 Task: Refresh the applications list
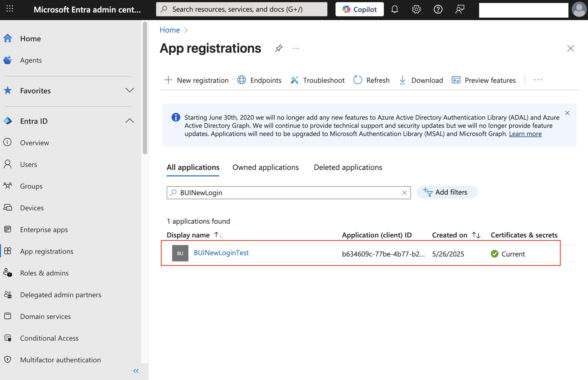[371, 80]
